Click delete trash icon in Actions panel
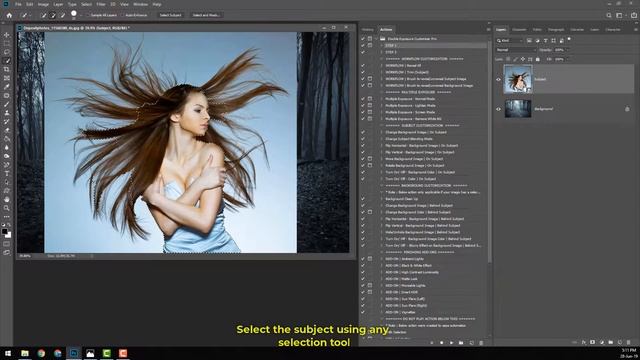The width and height of the screenshot is (640, 360). click(481, 343)
